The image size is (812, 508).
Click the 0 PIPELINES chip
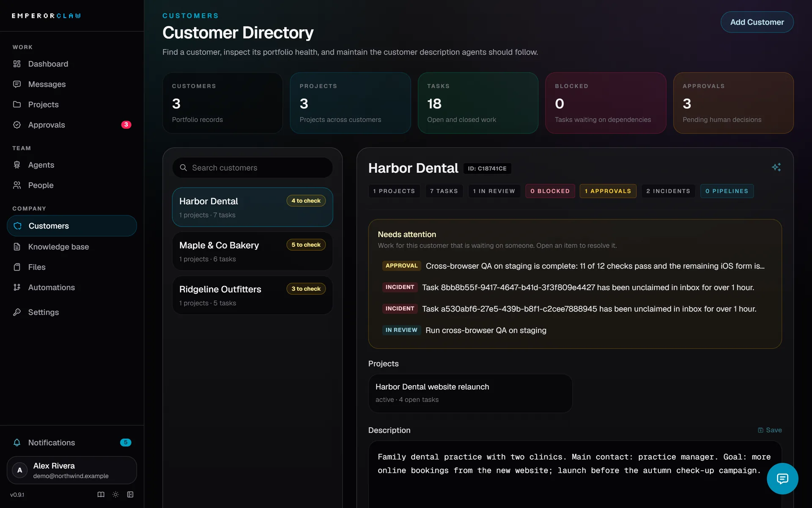click(x=727, y=191)
